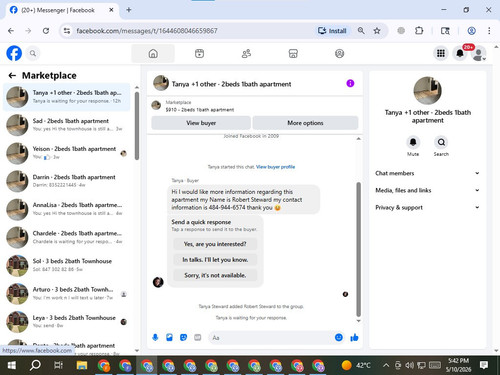Open Facebook search magnifier
This screenshot has width=500, height=375.
pyautogui.click(x=33, y=53)
